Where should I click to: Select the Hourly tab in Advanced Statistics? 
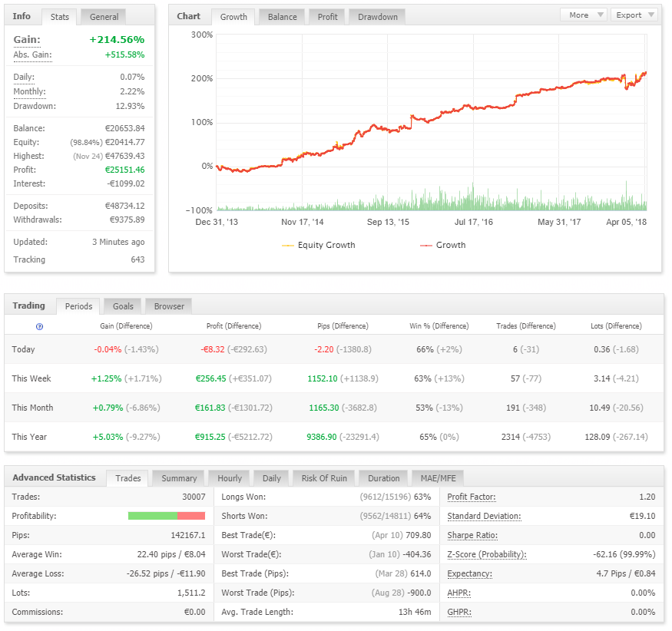(x=230, y=478)
